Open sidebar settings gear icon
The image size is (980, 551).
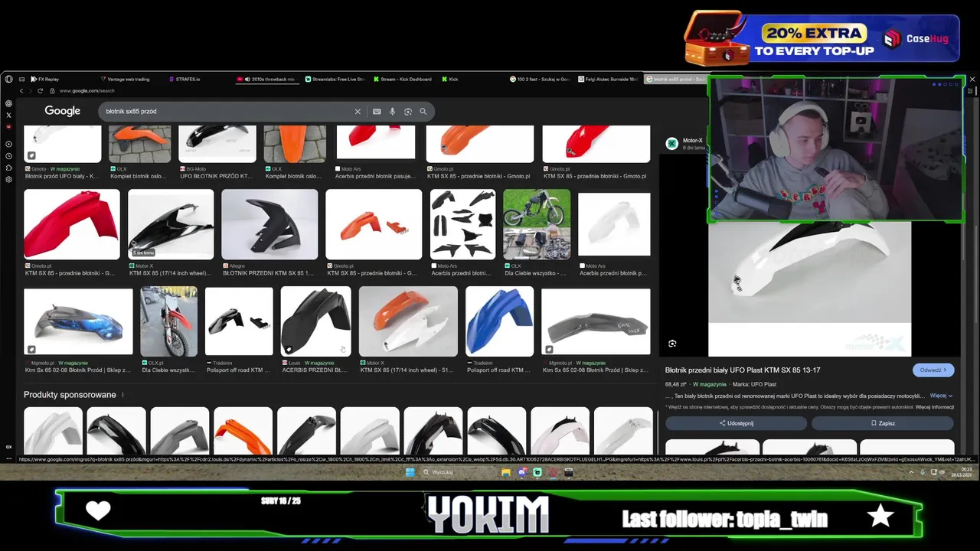coord(8,179)
